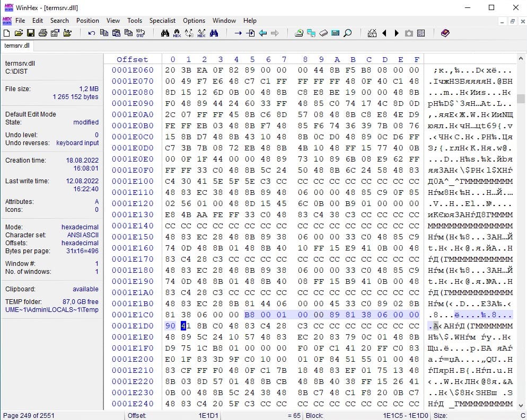Viewport: 527px width, 420px height.
Task: Open the File menu
Action: [x=20, y=21]
